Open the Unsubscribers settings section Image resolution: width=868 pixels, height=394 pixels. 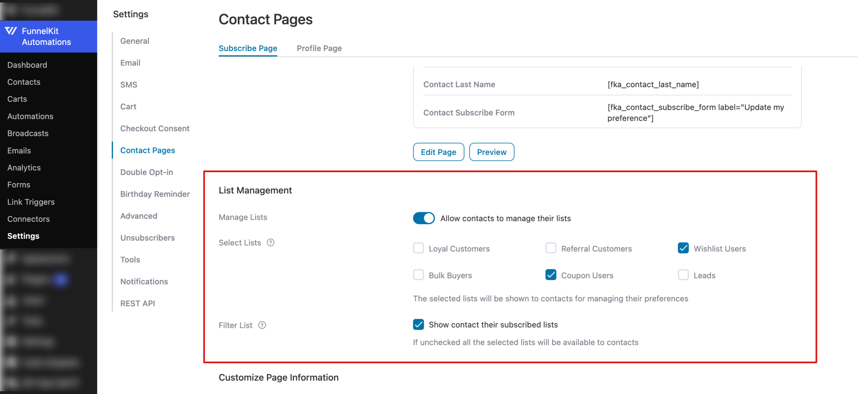point(147,238)
